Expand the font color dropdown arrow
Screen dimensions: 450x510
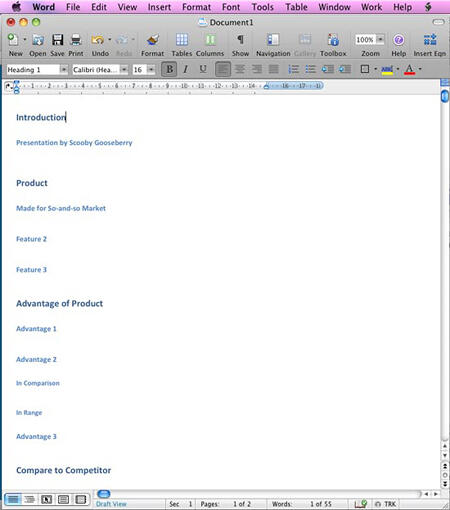click(x=420, y=69)
